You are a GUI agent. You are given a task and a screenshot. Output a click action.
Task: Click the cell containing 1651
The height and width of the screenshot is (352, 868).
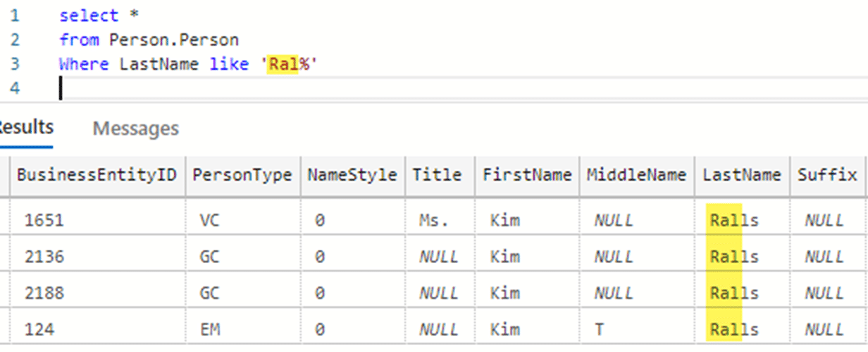(44, 220)
